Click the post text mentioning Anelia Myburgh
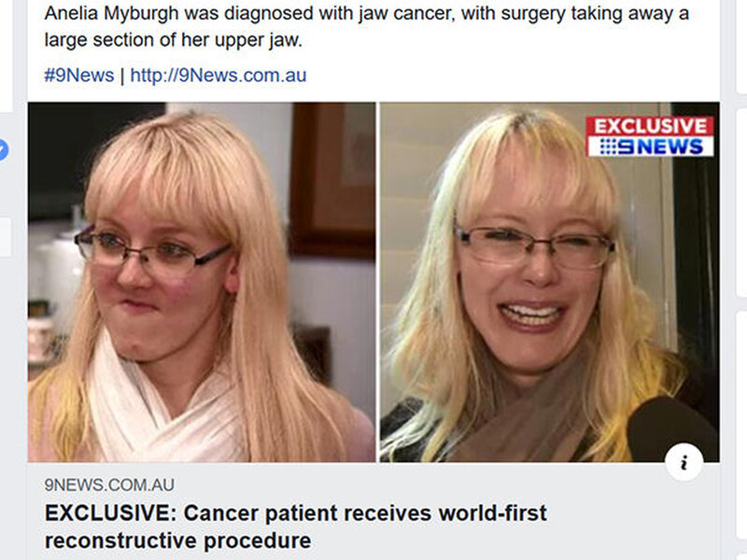This screenshot has width=747, height=560. (x=366, y=27)
